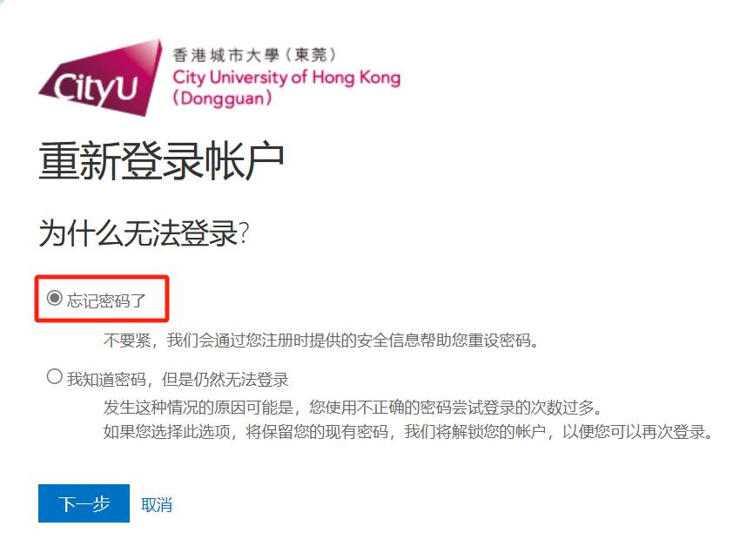Select the 忘记密码了 radio button
The width and height of the screenshot is (740, 560).
(x=54, y=298)
